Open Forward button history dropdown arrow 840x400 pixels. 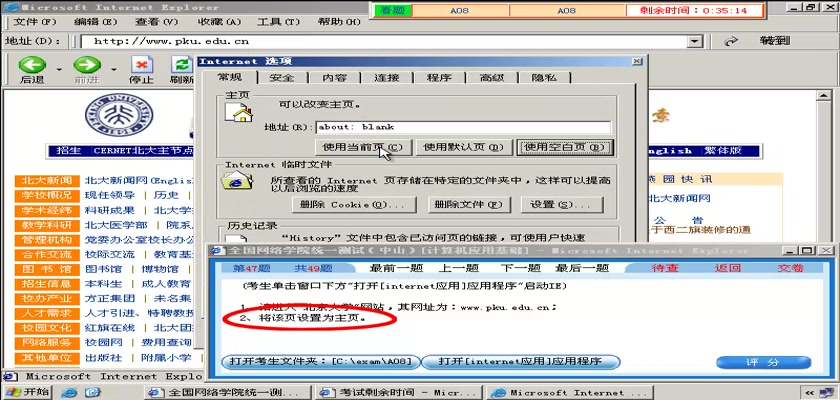pyautogui.click(x=114, y=69)
